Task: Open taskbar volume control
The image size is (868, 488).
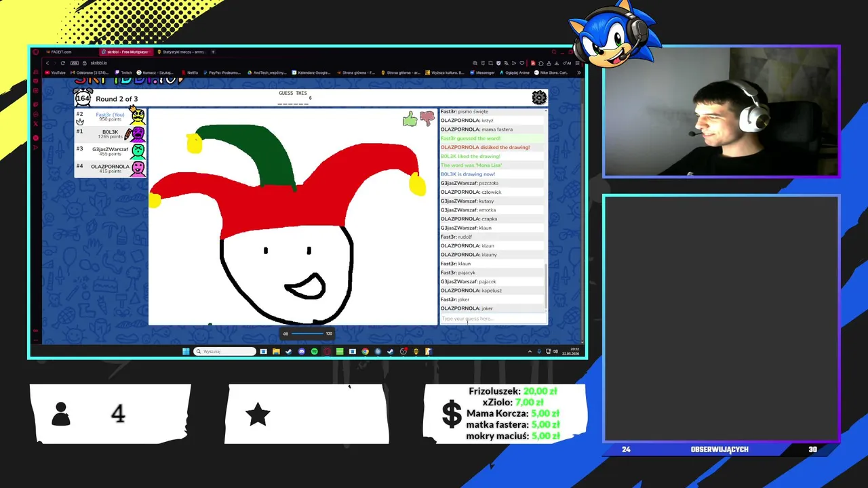Action: pos(555,351)
